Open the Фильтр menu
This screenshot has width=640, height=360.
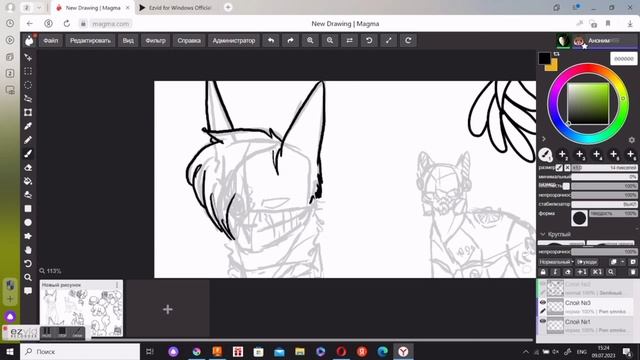156,40
